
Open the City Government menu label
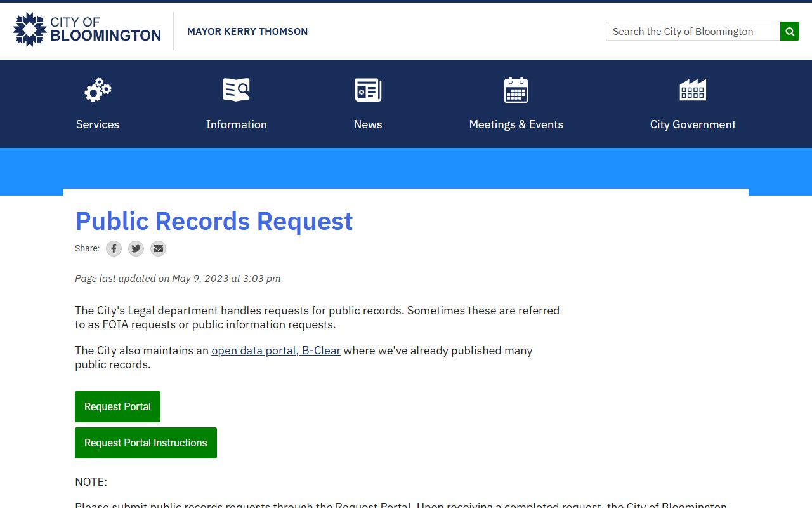(x=693, y=124)
